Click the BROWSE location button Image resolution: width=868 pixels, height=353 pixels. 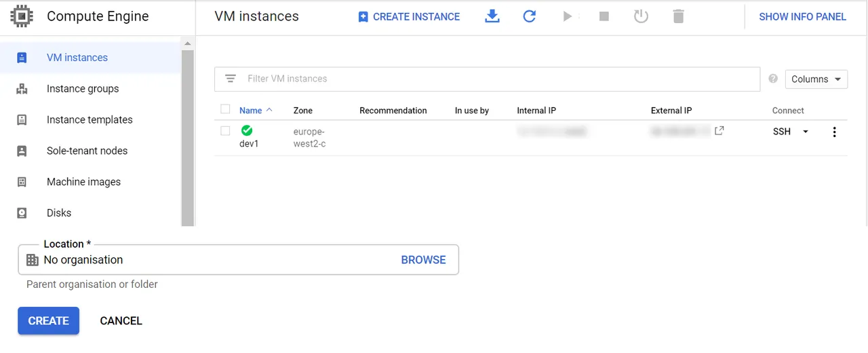click(x=423, y=260)
